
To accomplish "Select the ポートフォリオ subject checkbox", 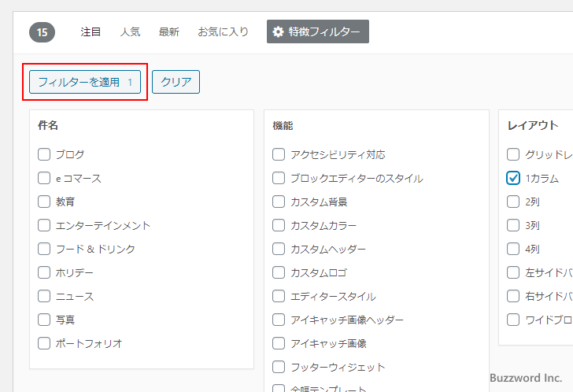I will point(44,343).
